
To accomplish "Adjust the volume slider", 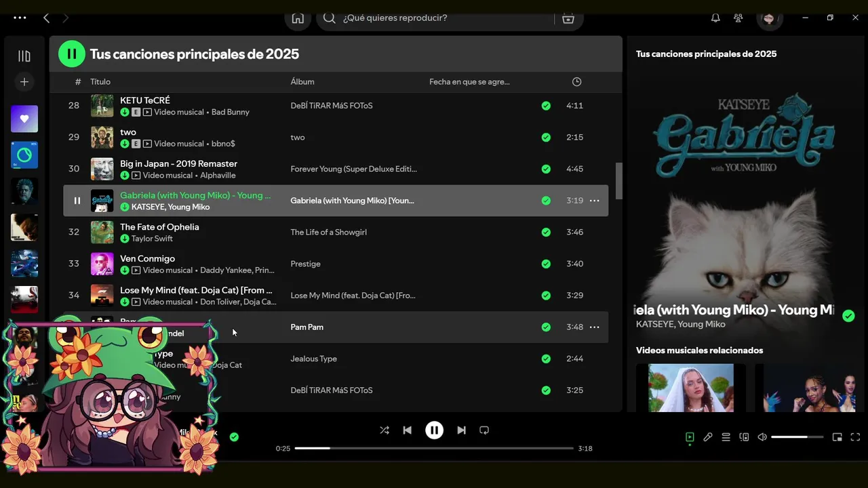I will 797,437.
